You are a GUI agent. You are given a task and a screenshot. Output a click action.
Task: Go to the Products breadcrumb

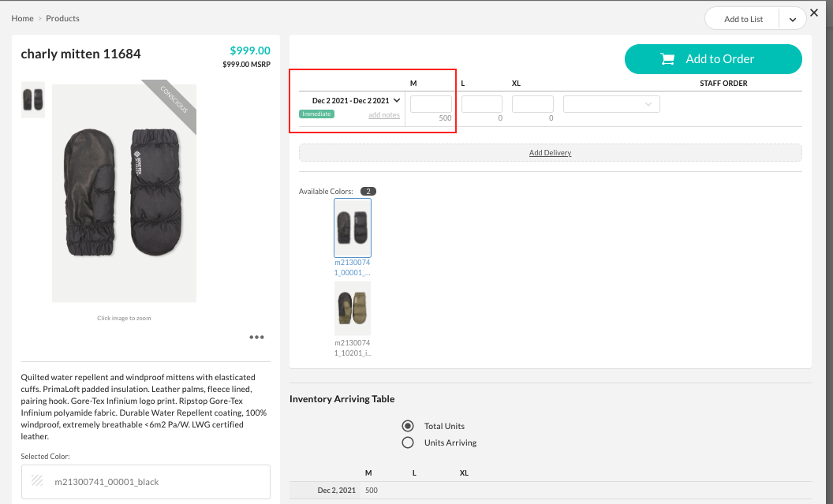(x=62, y=18)
